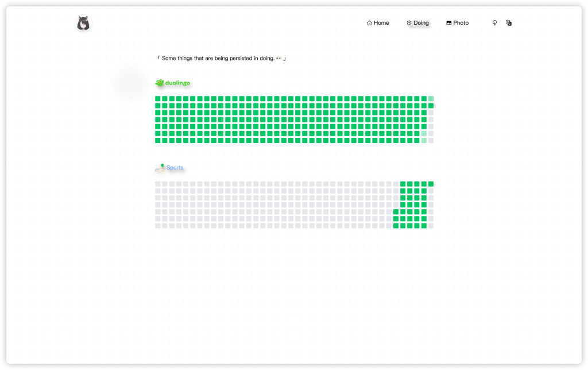Click pale green top-right Duolingo heatmap cell

pyautogui.click(x=431, y=99)
